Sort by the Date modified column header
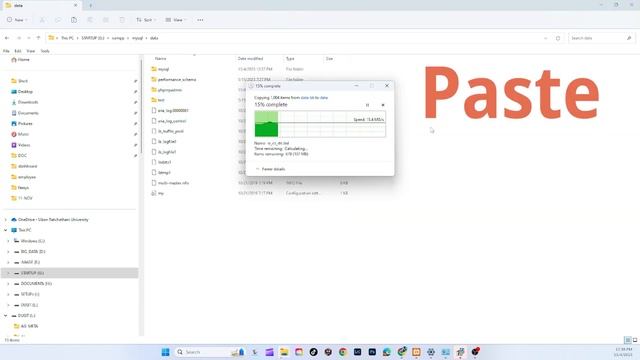 click(x=250, y=59)
